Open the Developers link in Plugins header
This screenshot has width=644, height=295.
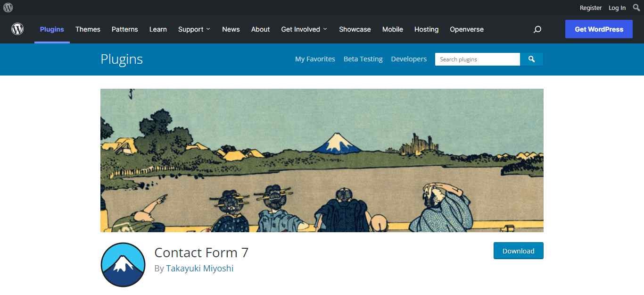click(x=409, y=59)
